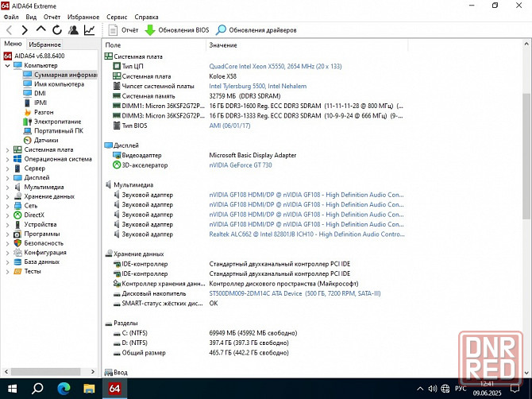Expand the Операционная система tree node
Screen dimensions: 532x399
coord(7,159)
